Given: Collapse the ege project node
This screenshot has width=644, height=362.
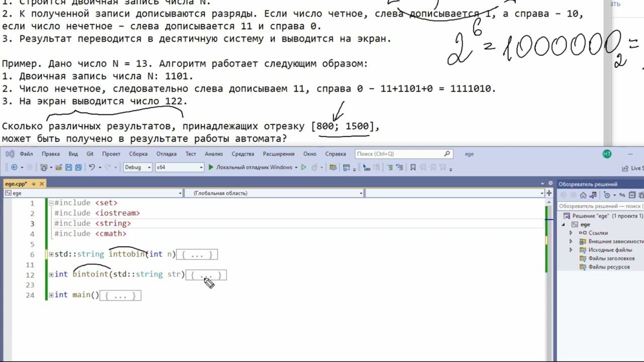Looking at the screenshot, I should (x=563, y=224).
